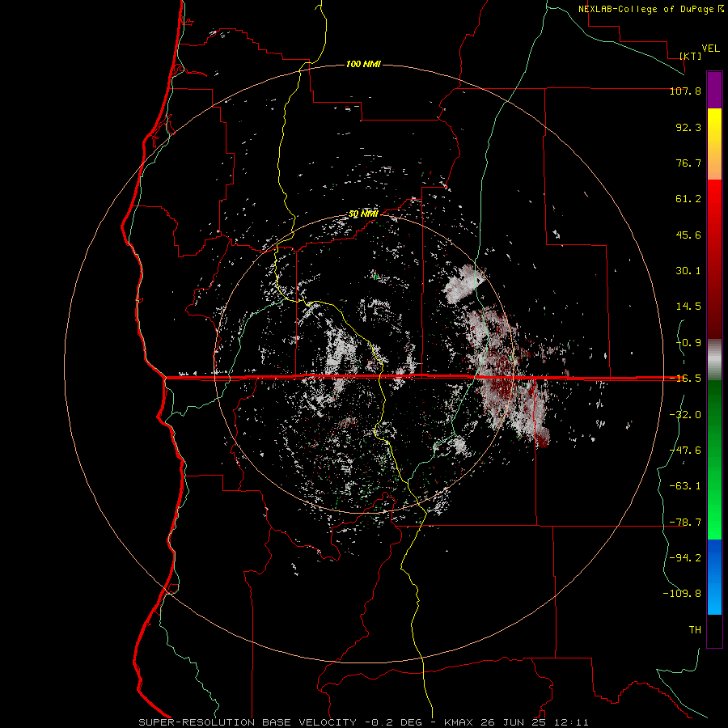Click the 45.6 value on velocity scale
The height and width of the screenshot is (728, 728).
click(x=688, y=235)
